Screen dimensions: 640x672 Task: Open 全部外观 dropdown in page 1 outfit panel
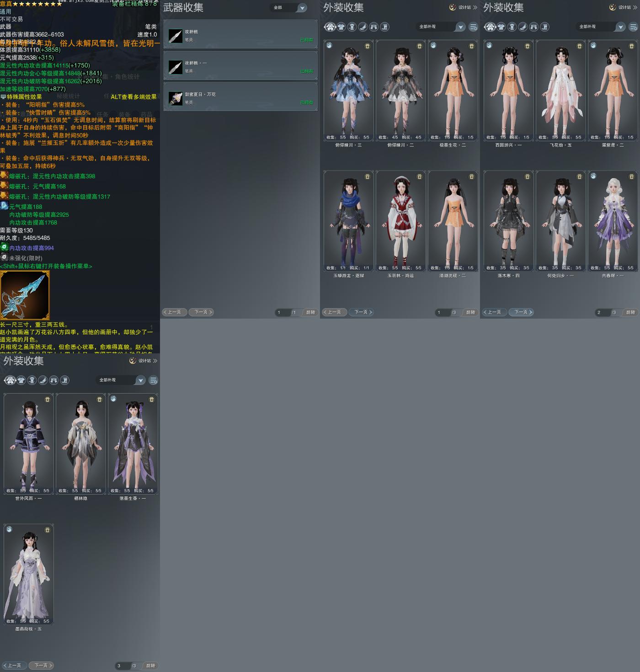pyautogui.click(x=441, y=27)
